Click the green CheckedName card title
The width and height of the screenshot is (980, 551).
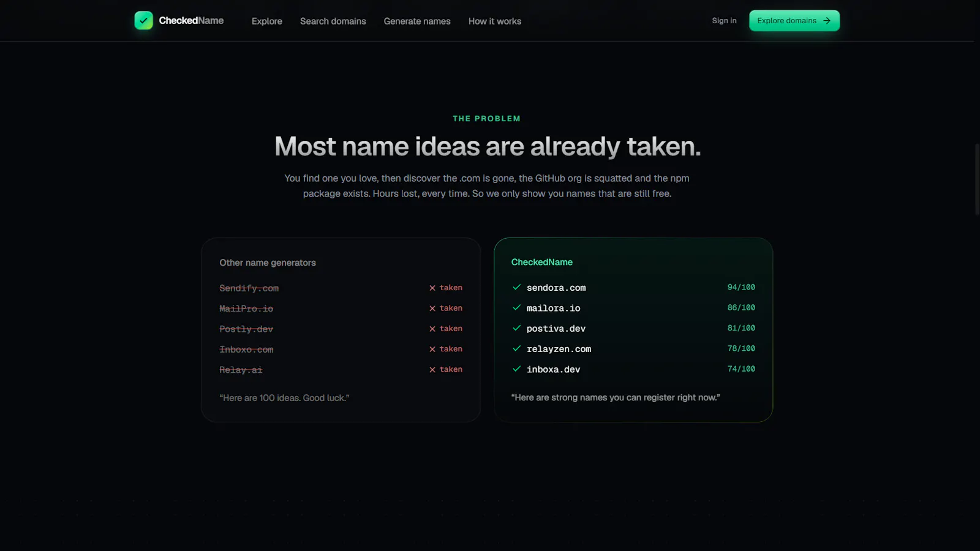tap(542, 262)
